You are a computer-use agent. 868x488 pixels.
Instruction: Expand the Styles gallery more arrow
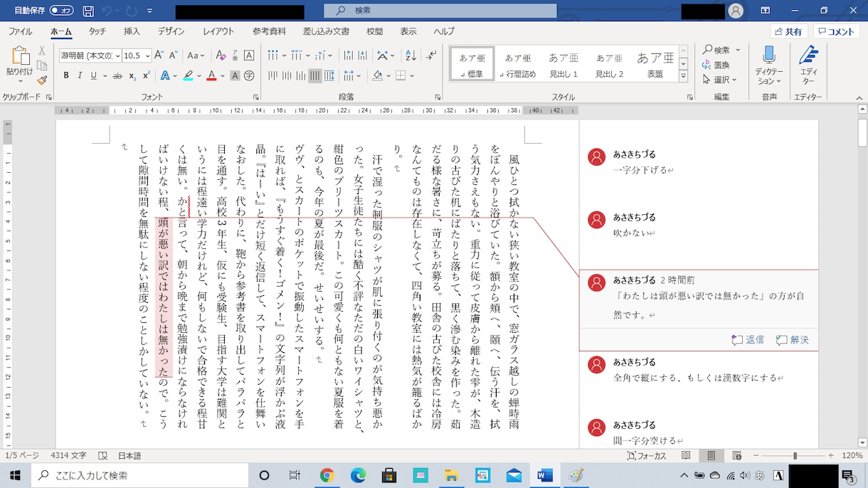pyautogui.click(x=684, y=76)
